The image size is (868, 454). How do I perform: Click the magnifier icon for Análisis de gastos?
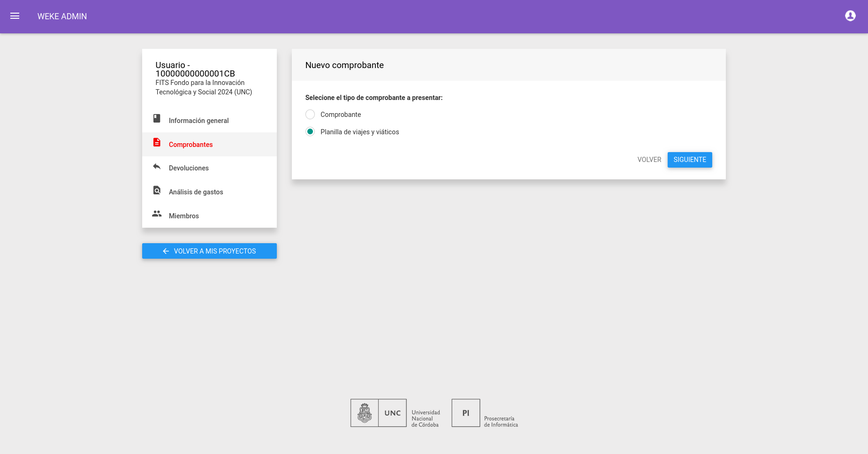pos(157,190)
